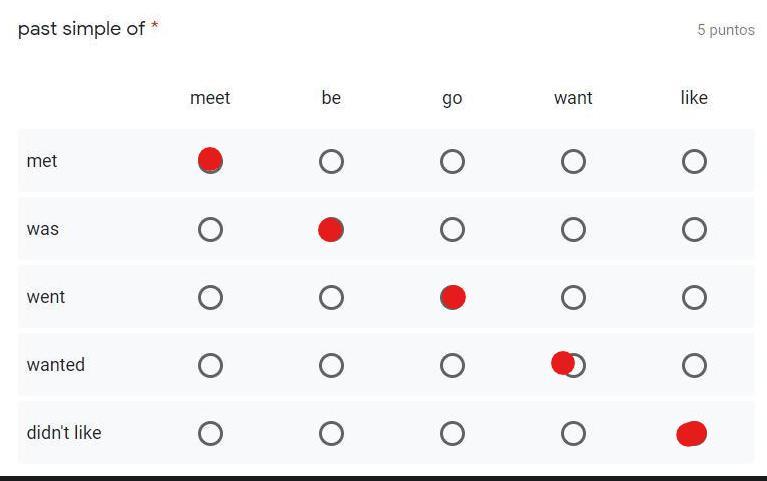This screenshot has height=481, width=767.
Task: Select 'meet' radio in the was row
Action: pyautogui.click(x=210, y=229)
